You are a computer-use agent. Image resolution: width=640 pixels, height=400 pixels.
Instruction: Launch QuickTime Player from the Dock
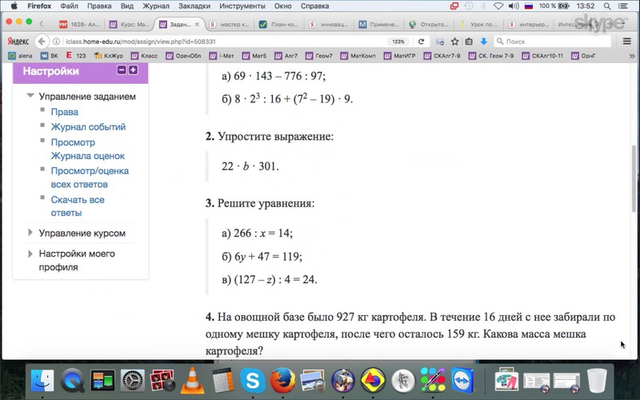(x=73, y=380)
